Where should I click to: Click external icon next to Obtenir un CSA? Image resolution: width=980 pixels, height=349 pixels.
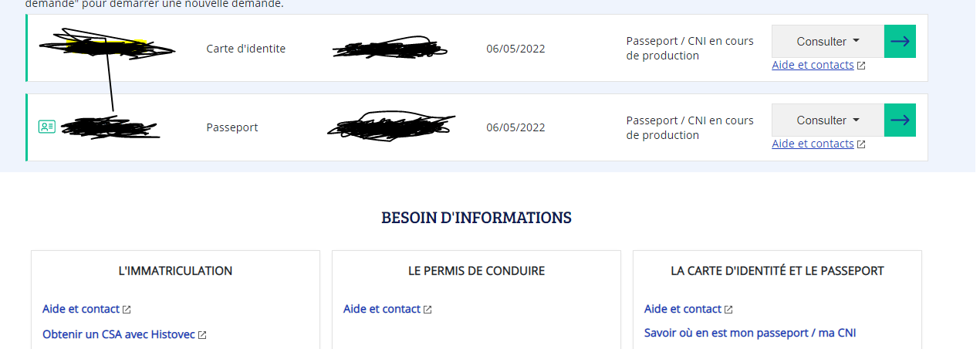tap(202, 335)
